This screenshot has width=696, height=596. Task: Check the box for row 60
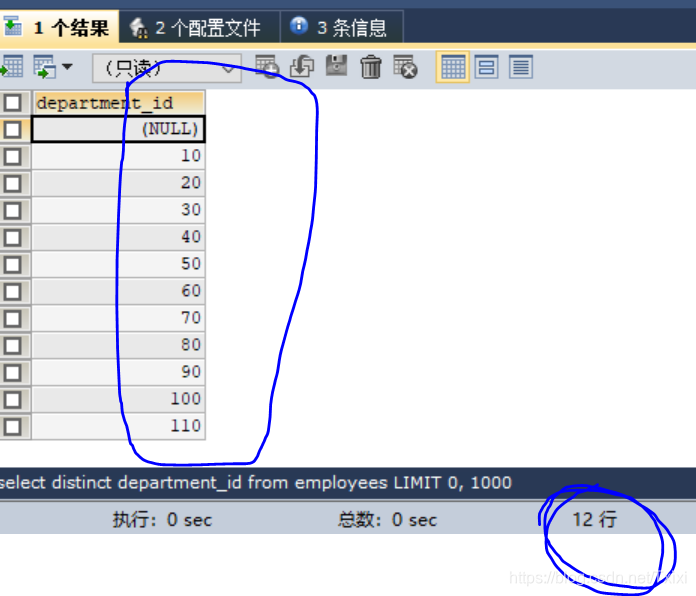coord(12,292)
